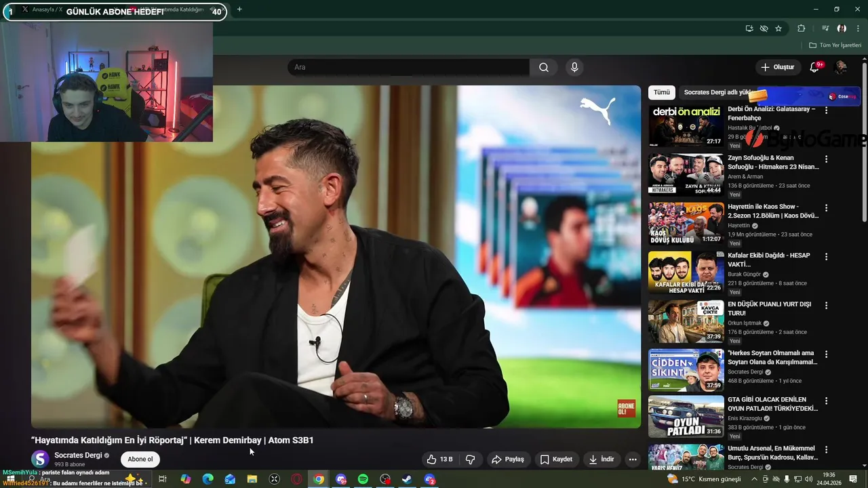868x488 pixels.
Task: Open Chrome media controls icon
Action: (825, 28)
